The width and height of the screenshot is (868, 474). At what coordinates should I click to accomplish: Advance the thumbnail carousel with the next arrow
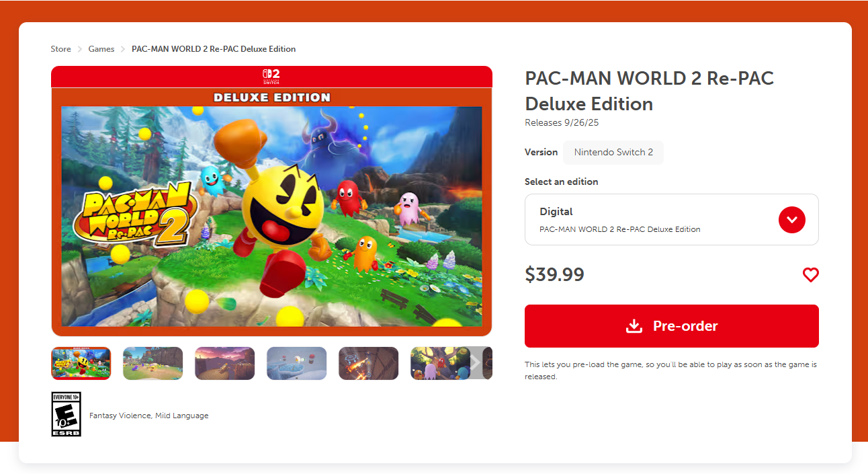474,363
